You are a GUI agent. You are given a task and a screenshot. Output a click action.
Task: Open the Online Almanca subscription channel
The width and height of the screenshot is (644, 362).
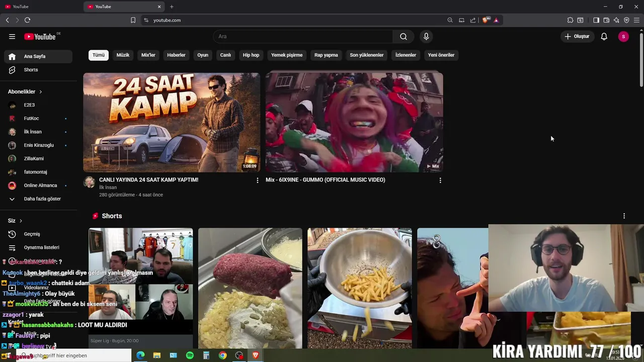(38, 186)
